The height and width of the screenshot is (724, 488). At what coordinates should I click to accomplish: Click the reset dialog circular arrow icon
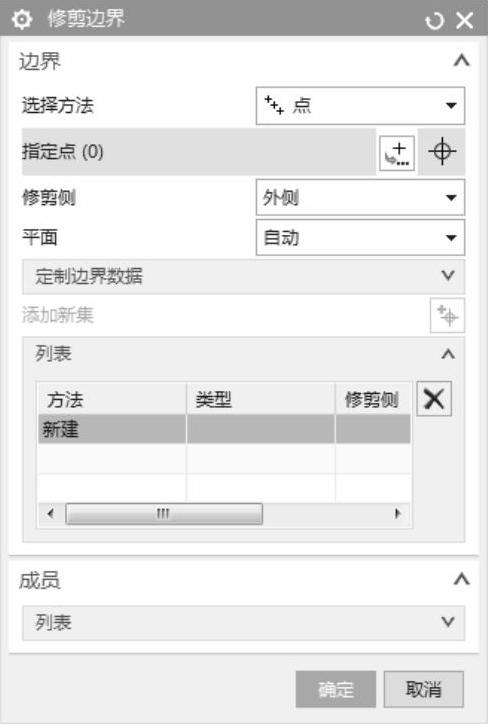[x=434, y=20]
